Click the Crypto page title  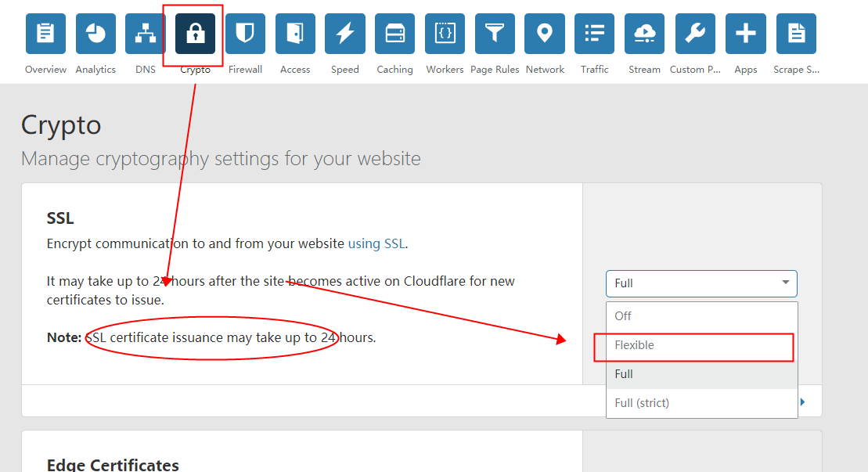point(61,125)
